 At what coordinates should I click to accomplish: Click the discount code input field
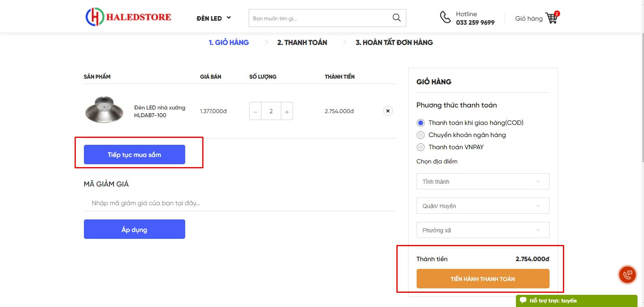click(239, 203)
